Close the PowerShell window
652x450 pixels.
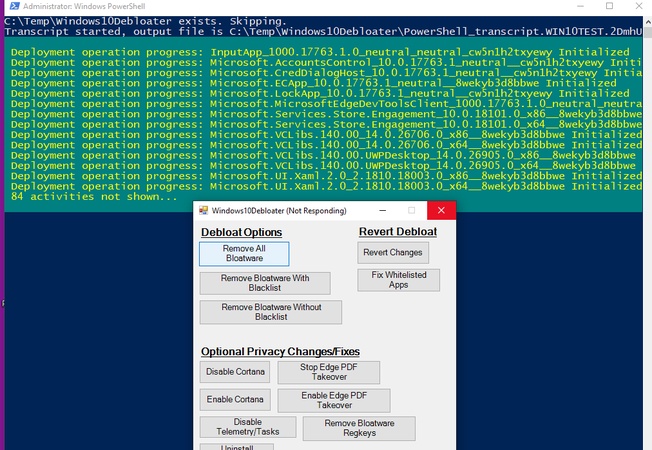tap(639, 6)
